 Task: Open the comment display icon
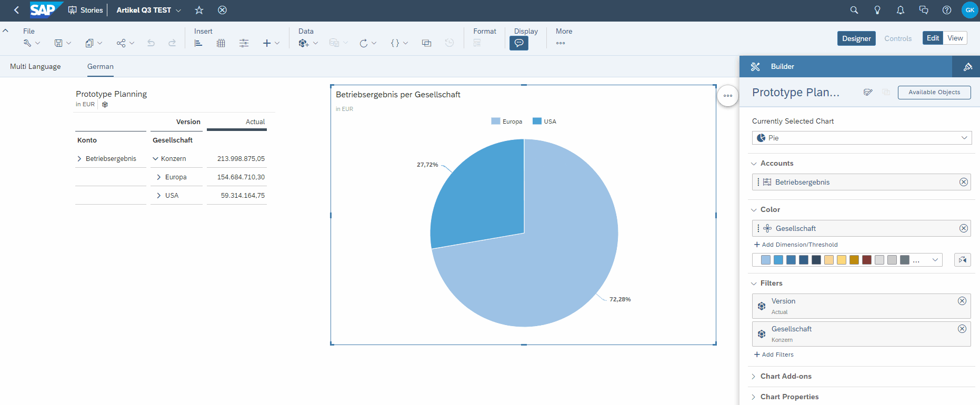(518, 43)
